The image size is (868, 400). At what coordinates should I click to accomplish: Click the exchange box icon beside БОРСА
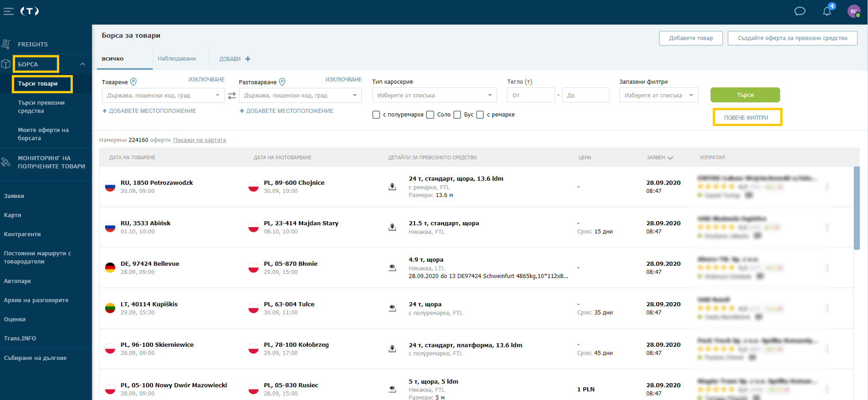[6, 64]
